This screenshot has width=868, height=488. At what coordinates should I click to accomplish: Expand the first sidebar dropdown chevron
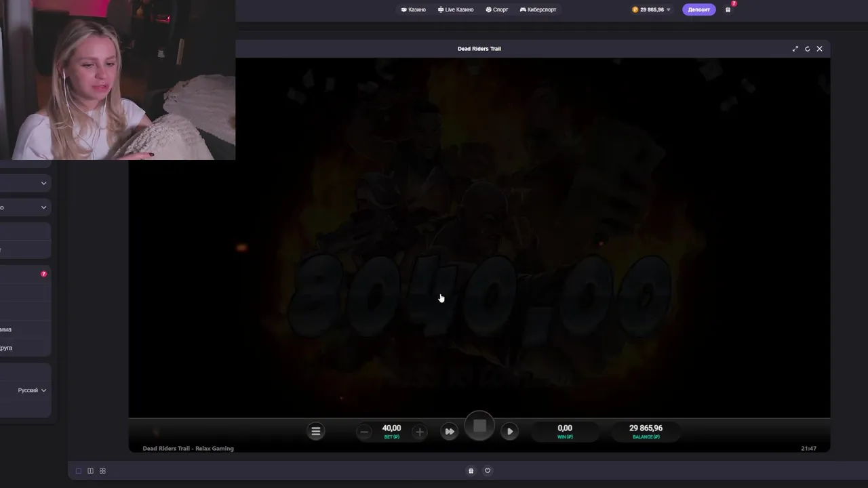tap(43, 183)
